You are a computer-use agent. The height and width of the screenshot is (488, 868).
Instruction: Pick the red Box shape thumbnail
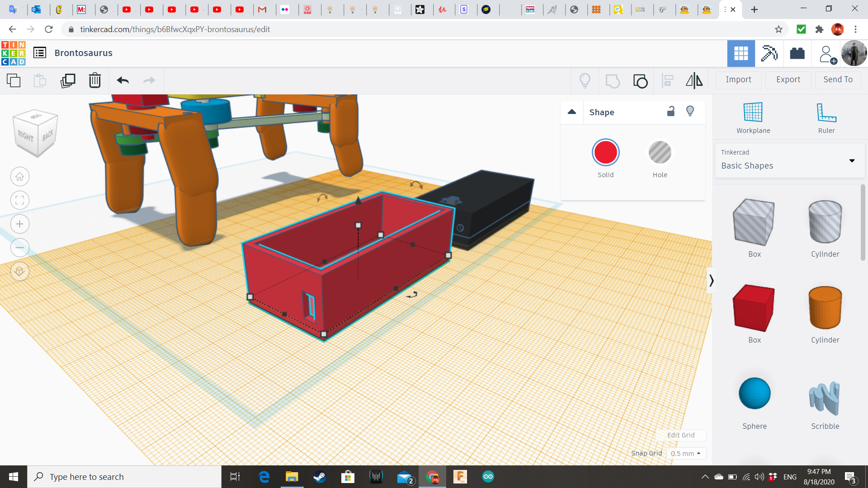(x=754, y=308)
